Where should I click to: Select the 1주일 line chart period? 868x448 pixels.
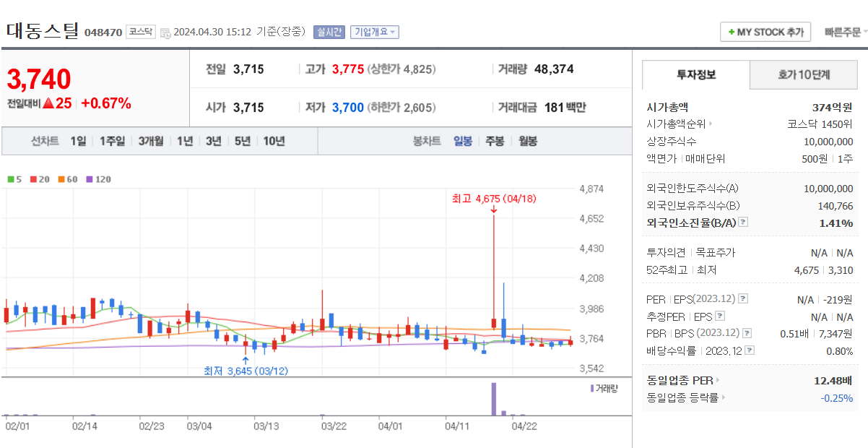pyautogui.click(x=112, y=141)
